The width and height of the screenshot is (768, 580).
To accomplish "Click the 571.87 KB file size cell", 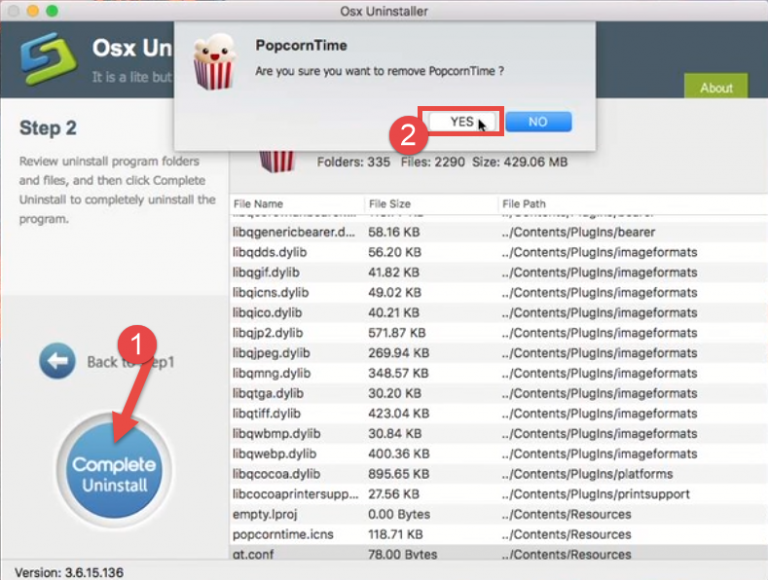I will coord(397,333).
